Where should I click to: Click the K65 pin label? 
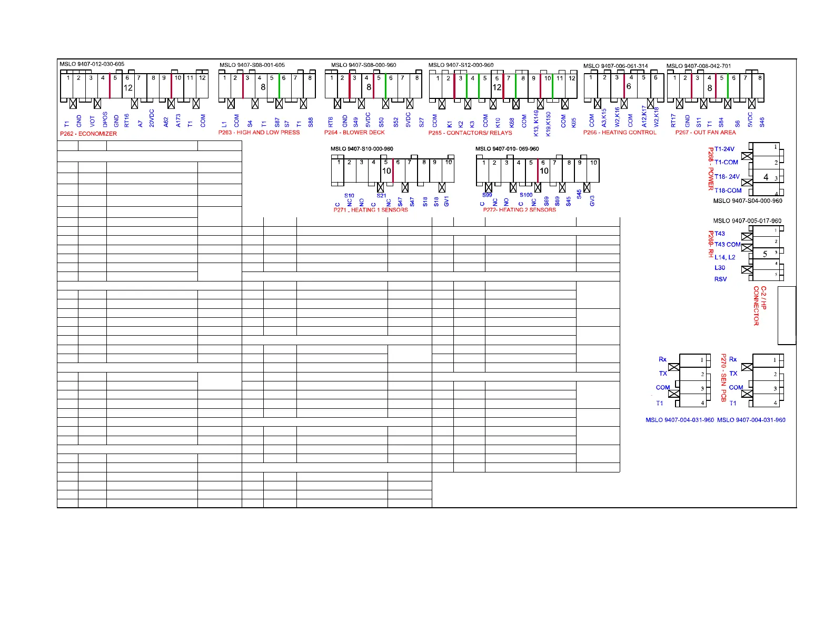[574, 122]
